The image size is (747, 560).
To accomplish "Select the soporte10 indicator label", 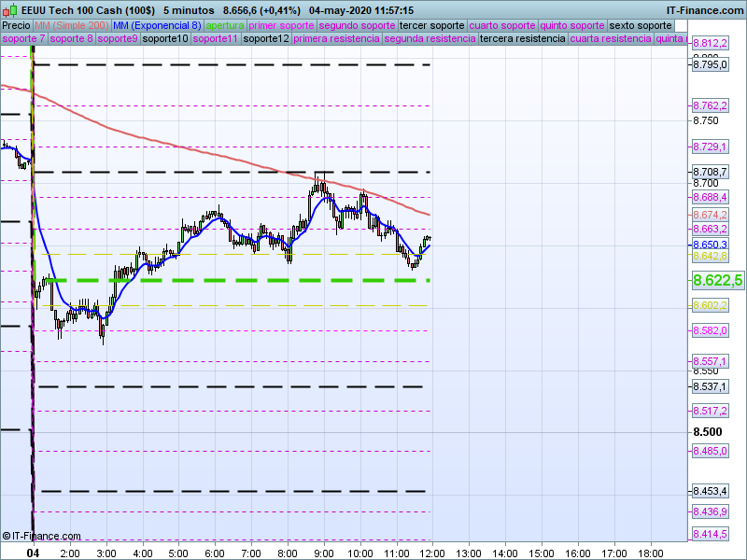I will (168, 39).
